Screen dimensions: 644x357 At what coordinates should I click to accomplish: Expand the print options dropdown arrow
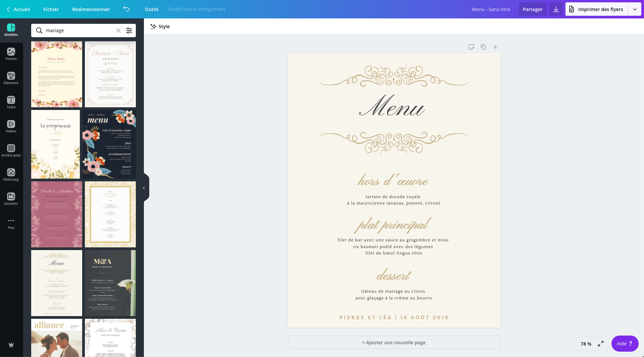tap(635, 9)
